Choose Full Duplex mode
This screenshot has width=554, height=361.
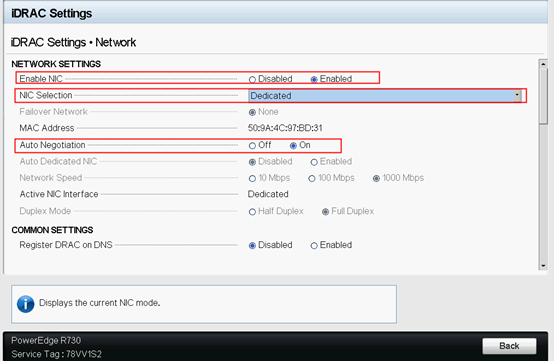(325, 212)
